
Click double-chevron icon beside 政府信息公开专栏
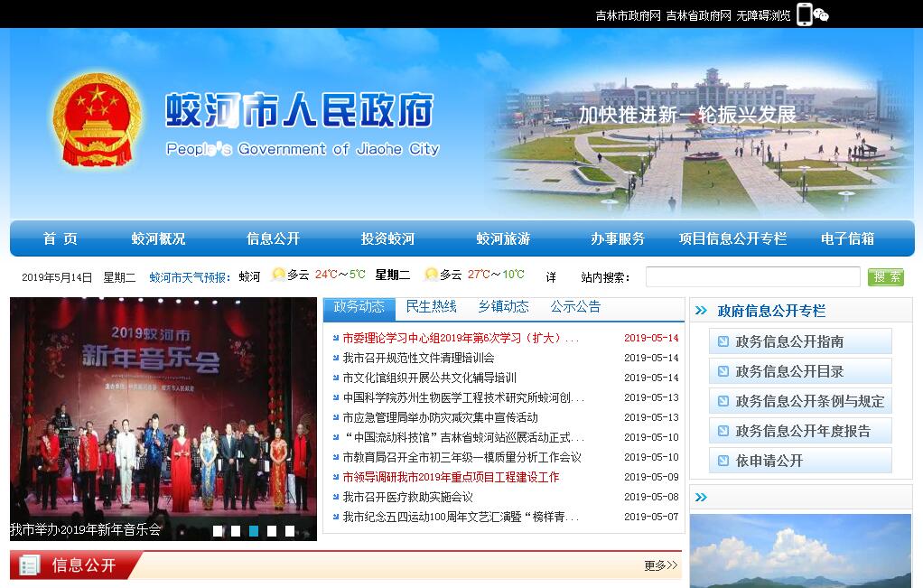coord(702,311)
